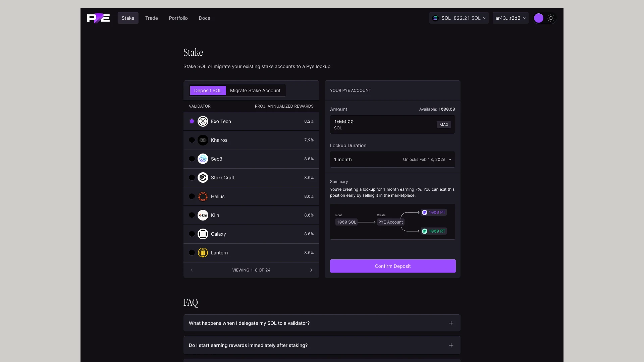Click the Helius validator logo

203,196
